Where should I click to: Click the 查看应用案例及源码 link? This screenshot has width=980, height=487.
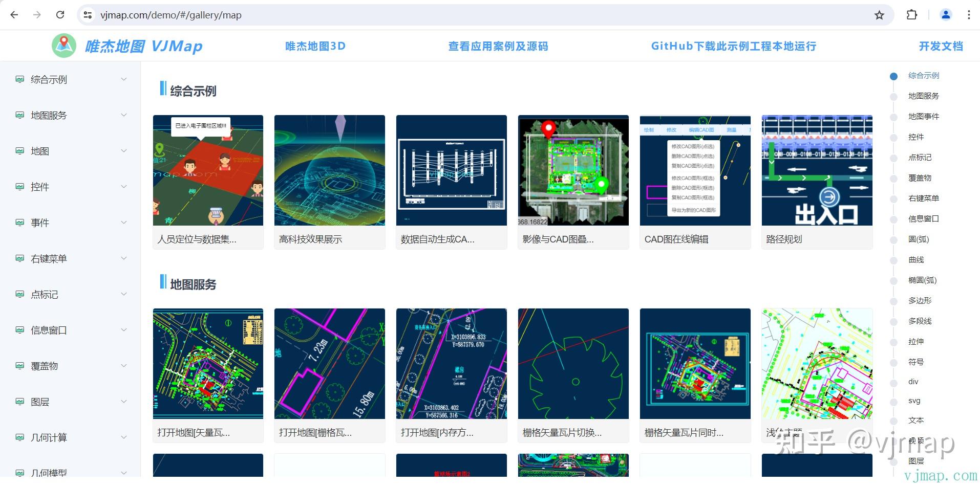coord(497,46)
